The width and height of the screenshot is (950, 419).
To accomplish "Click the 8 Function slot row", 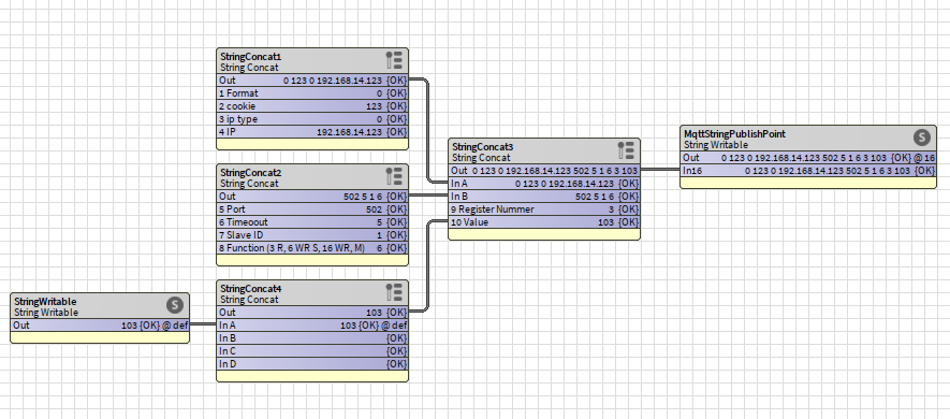I will [313, 248].
